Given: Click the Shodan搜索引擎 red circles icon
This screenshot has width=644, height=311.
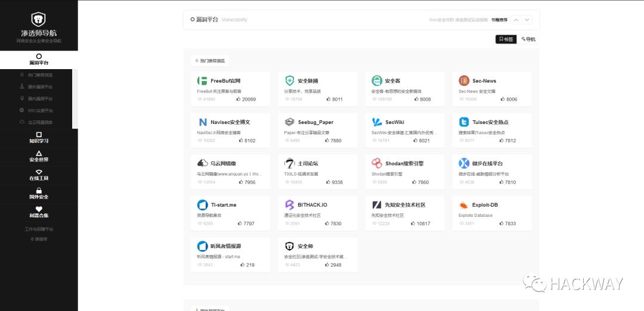Looking at the screenshot, I should coord(377,163).
